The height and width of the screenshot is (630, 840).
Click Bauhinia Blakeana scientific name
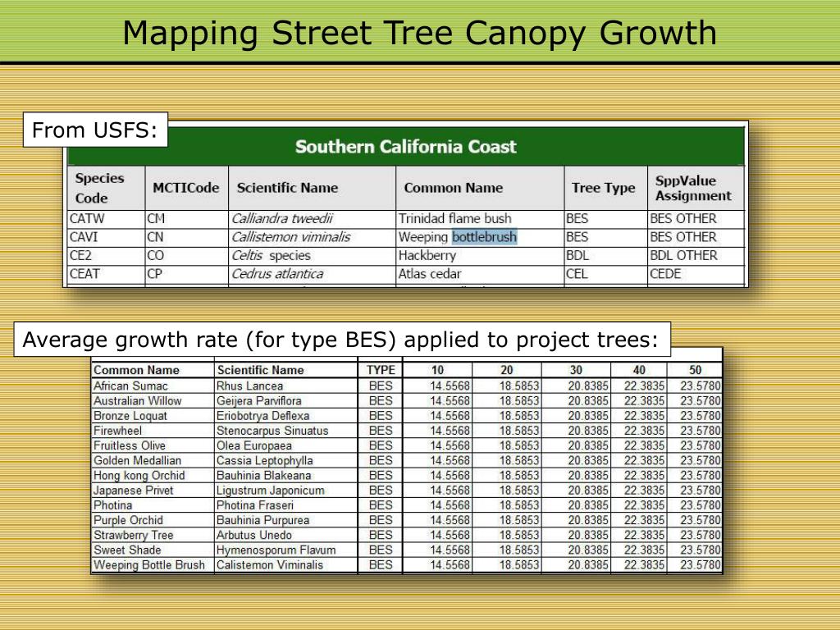(x=263, y=476)
